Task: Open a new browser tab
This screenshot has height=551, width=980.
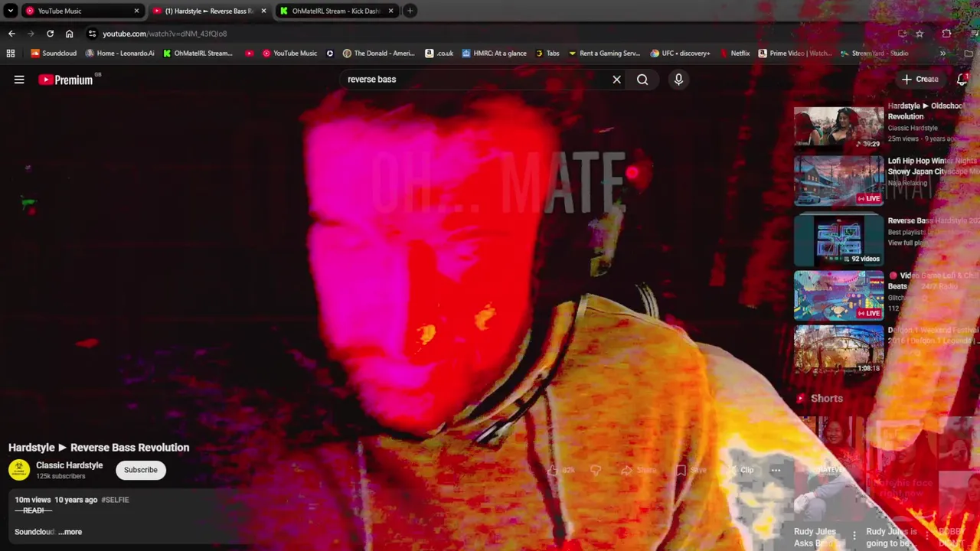Action: pos(410,11)
